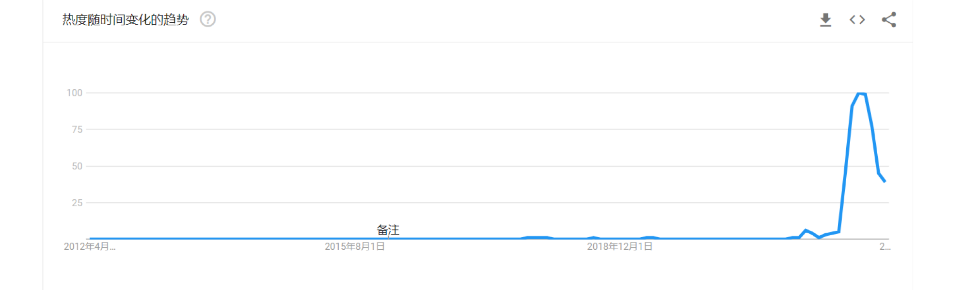
Task: Click the blue line's steep rising segment
Action: pos(846,170)
